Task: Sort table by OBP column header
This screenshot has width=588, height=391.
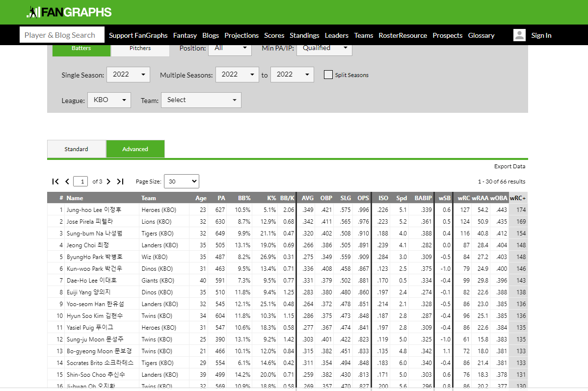Action: pos(326,198)
